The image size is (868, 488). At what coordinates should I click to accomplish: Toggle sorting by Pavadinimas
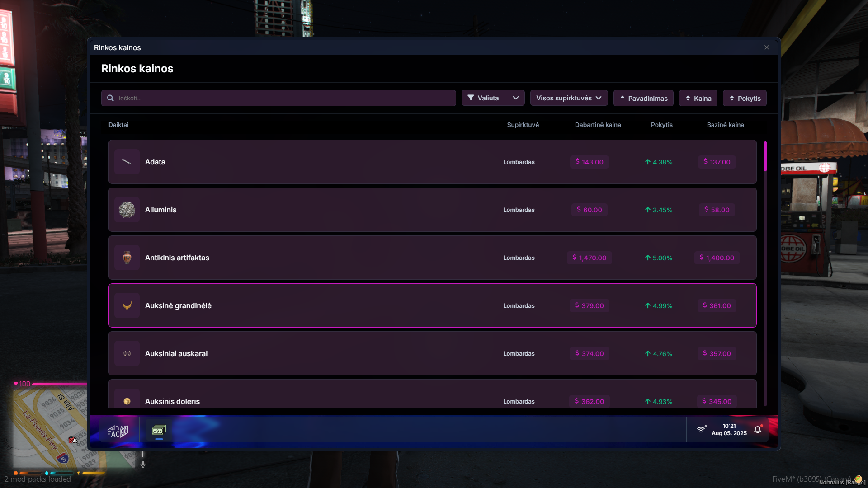643,98
